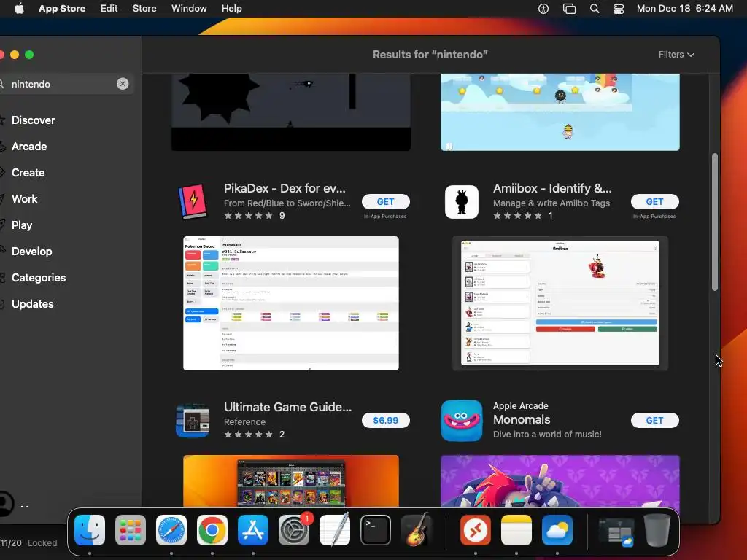The image size is (747, 560).
Task: Open the Store menu
Action: (144, 9)
